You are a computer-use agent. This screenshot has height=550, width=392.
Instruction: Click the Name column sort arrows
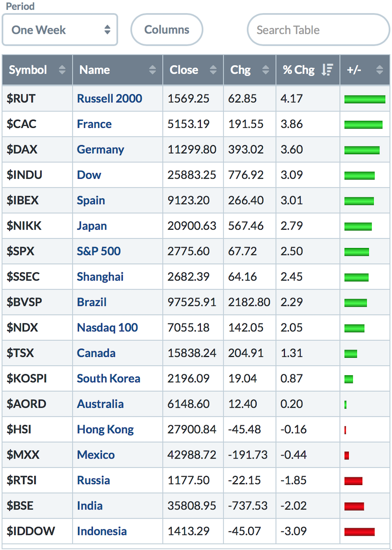point(152,70)
